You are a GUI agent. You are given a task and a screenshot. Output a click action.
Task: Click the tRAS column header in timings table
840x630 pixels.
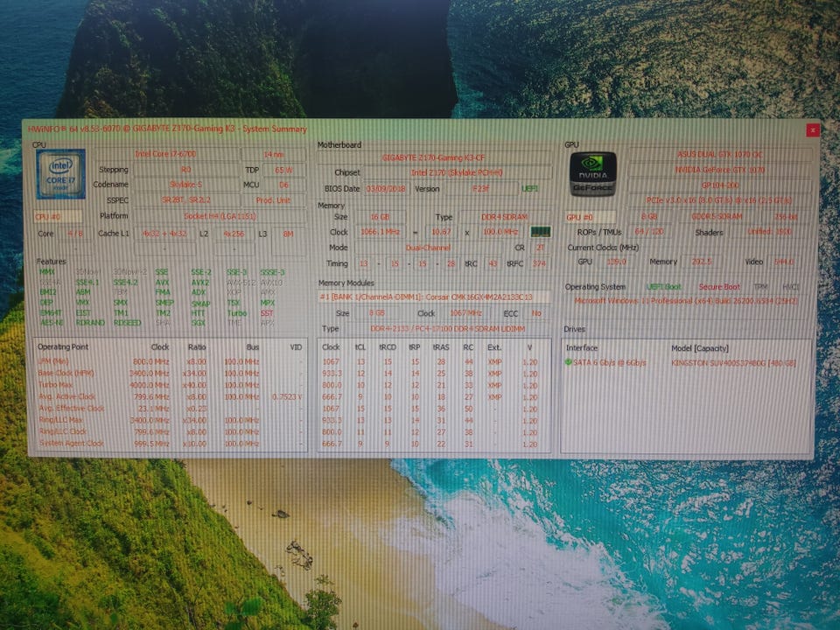click(441, 347)
